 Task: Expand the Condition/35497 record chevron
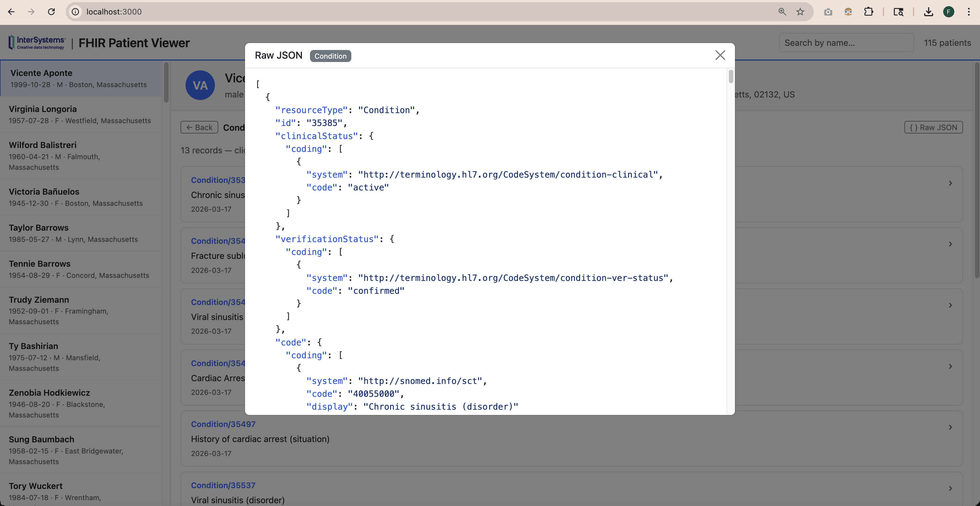pos(950,428)
